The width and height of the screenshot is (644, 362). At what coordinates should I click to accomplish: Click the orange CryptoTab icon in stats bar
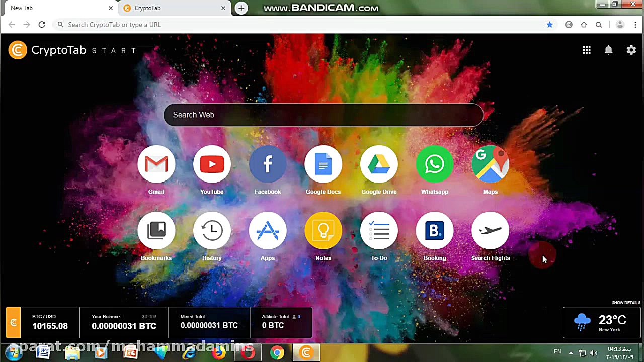tap(14, 322)
